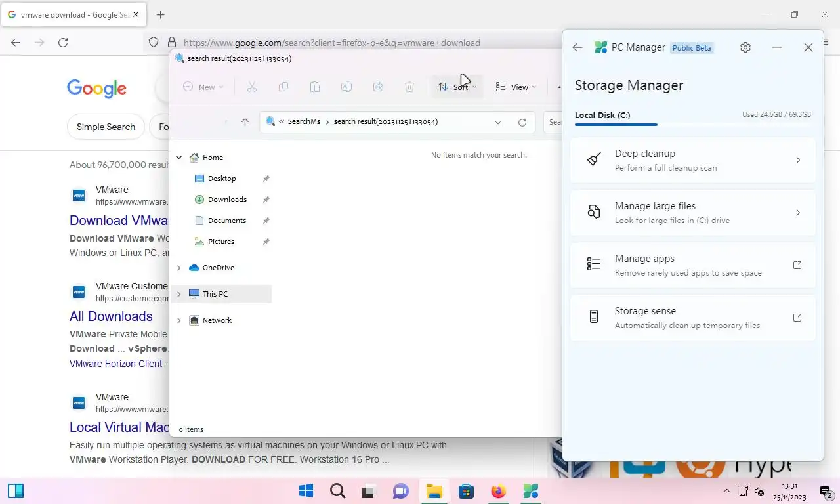Click the Local Disk (C:) usage bar
This screenshot has height=504, width=840.
click(x=693, y=124)
